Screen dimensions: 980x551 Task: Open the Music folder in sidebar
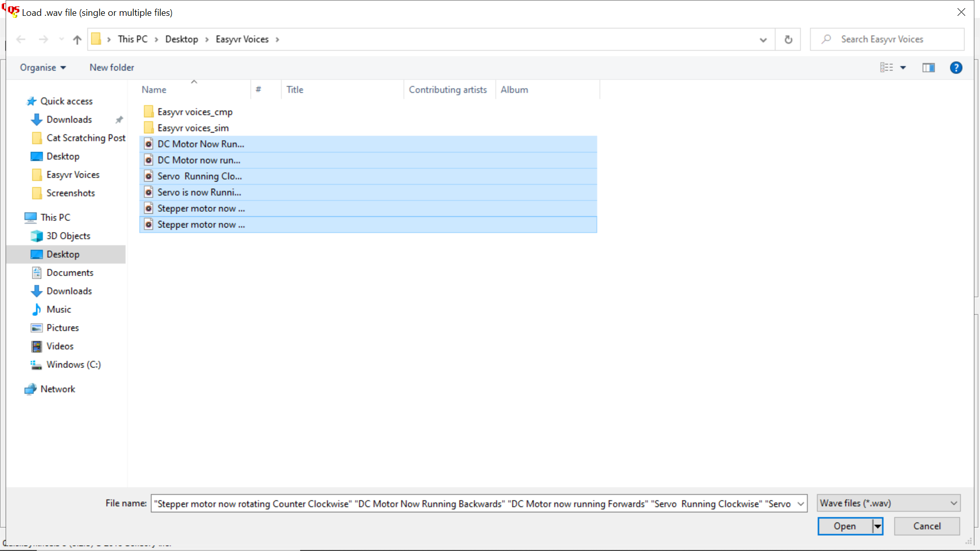(x=59, y=309)
